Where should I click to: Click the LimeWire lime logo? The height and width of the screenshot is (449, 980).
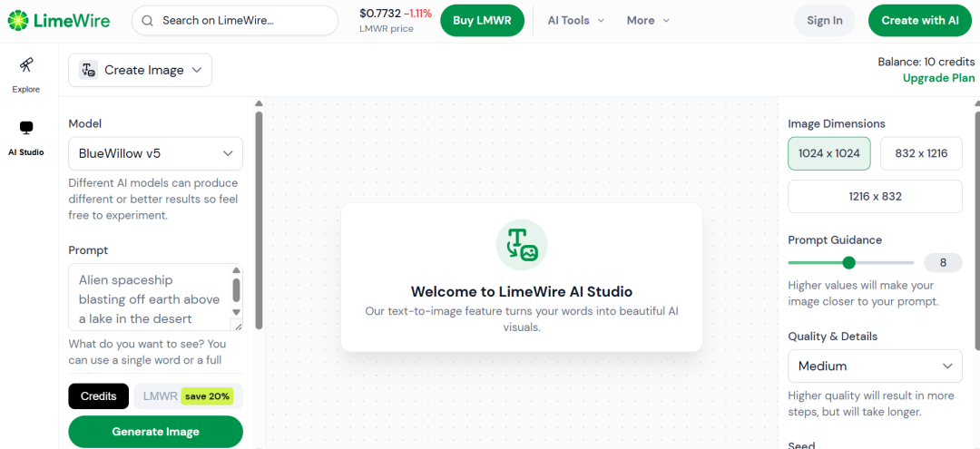click(18, 21)
